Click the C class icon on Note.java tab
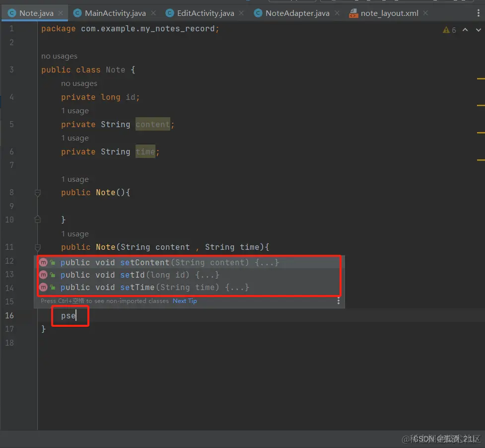The image size is (485, 448). [12, 13]
